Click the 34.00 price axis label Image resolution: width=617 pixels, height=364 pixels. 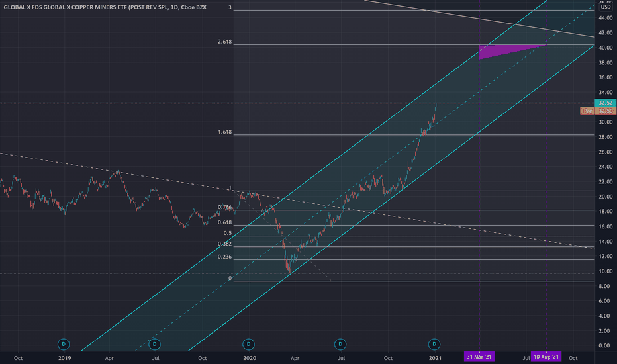click(x=606, y=93)
